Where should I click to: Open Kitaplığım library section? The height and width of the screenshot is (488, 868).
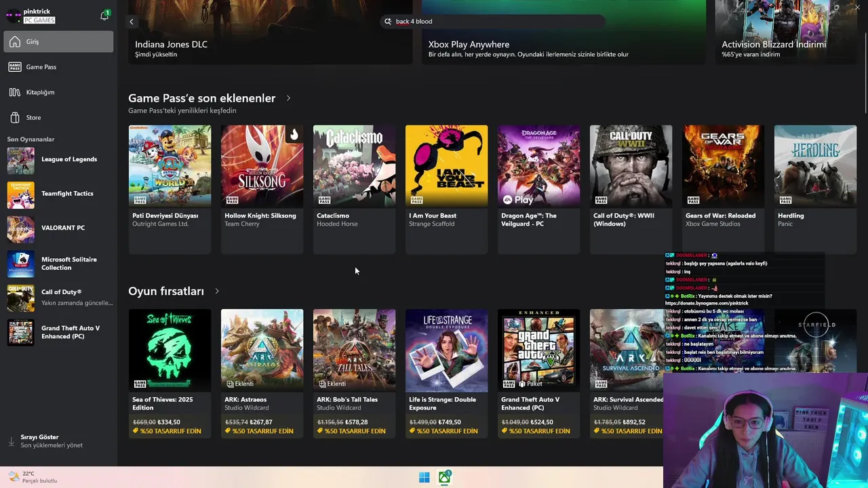[x=58, y=92]
